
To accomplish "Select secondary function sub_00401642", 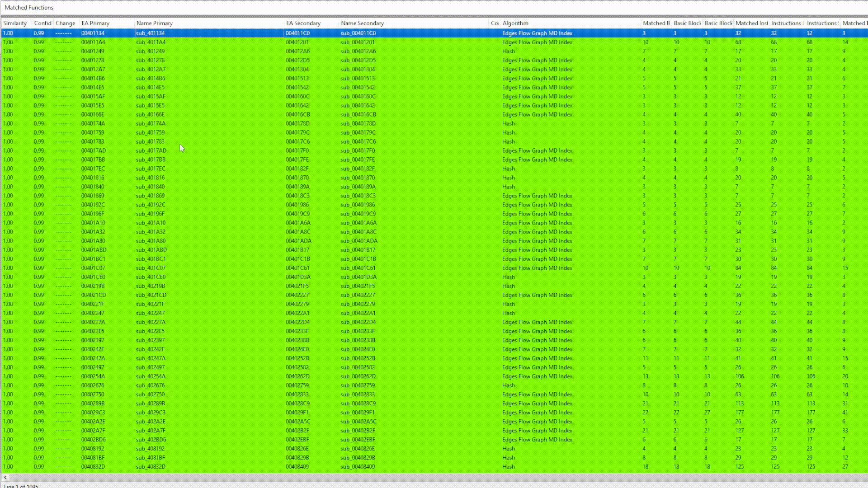I will (358, 105).
